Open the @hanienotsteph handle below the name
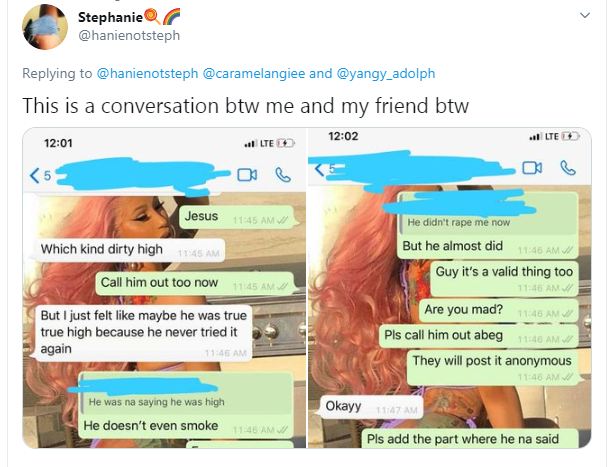This screenshot has height=467, width=613. (129, 36)
